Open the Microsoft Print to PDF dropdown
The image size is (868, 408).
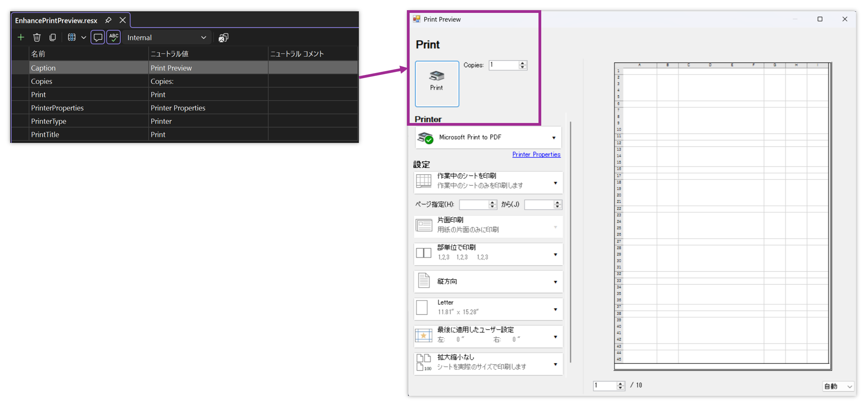488,137
